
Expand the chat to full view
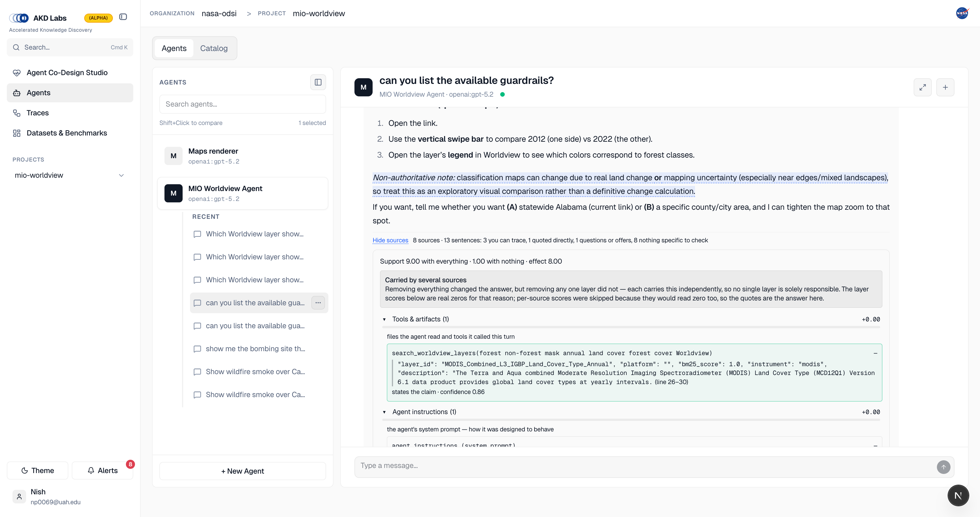[x=922, y=87]
